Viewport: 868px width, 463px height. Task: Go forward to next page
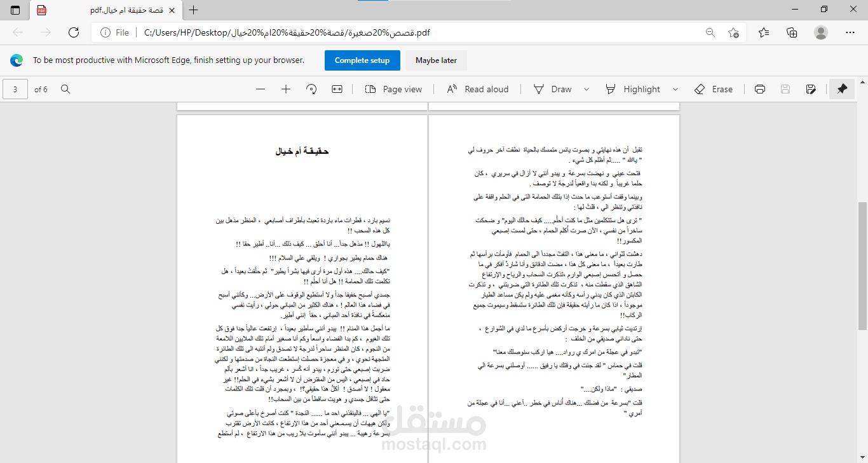click(46, 32)
